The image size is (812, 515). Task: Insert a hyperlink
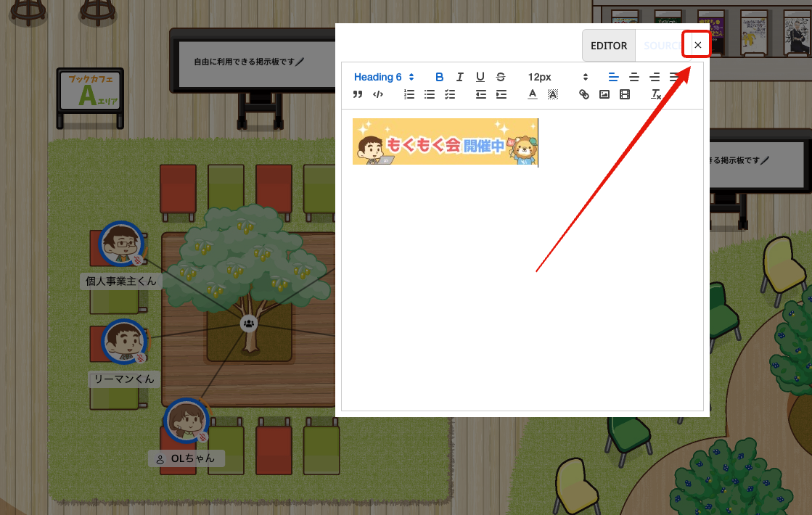coord(583,94)
